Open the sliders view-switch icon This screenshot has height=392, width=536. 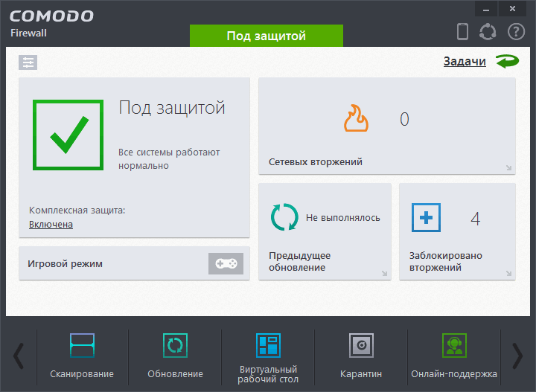pyautogui.click(x=28, y=62)
